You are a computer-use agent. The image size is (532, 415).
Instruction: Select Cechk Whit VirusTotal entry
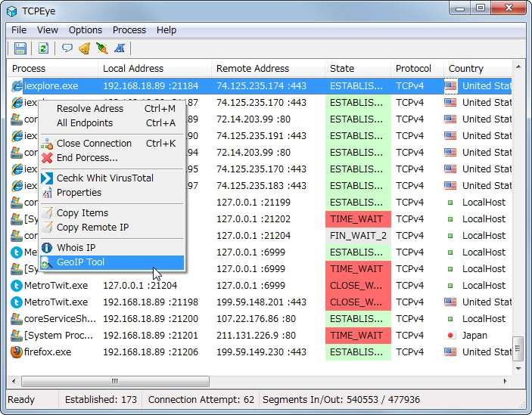coord(112,178)
